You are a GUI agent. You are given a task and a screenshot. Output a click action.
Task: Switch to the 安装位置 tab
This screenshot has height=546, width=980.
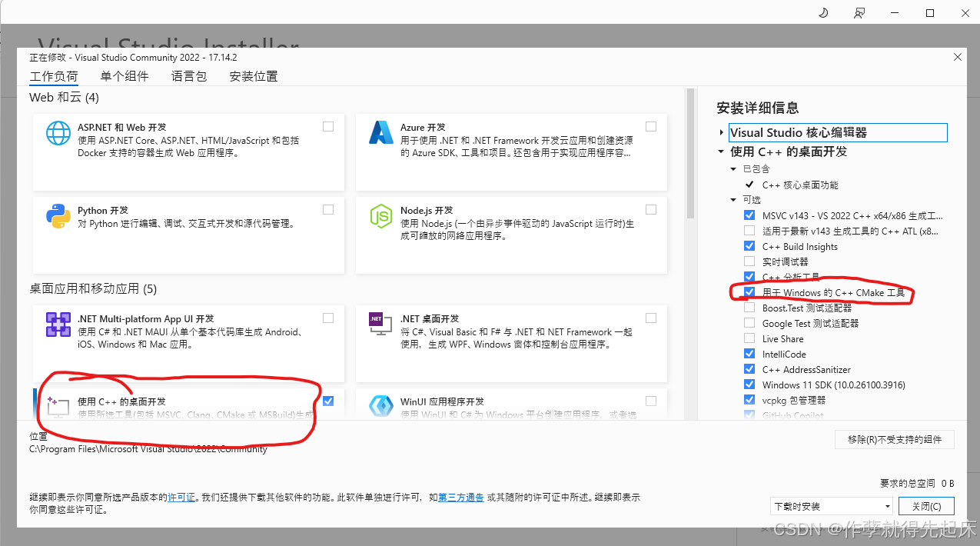(254, 76)
